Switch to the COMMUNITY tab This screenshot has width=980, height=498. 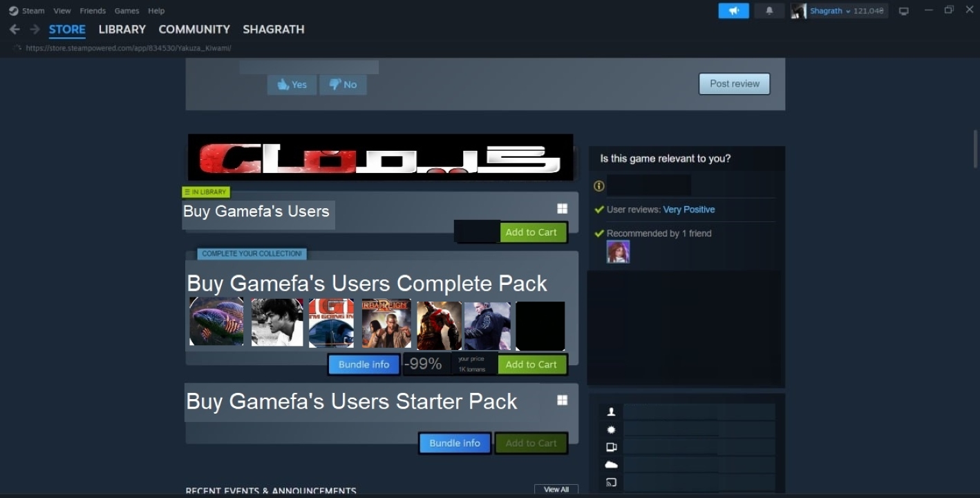194,29
